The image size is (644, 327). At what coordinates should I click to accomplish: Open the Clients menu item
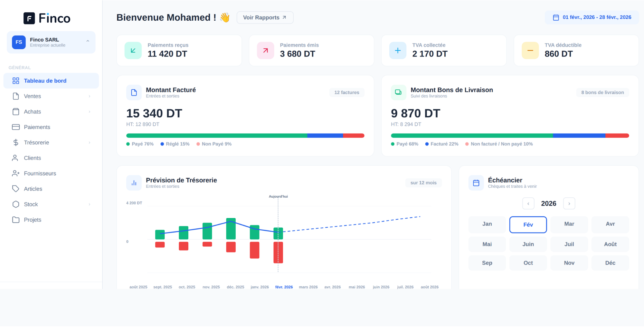pyautogui.click(x=51, y=158)
